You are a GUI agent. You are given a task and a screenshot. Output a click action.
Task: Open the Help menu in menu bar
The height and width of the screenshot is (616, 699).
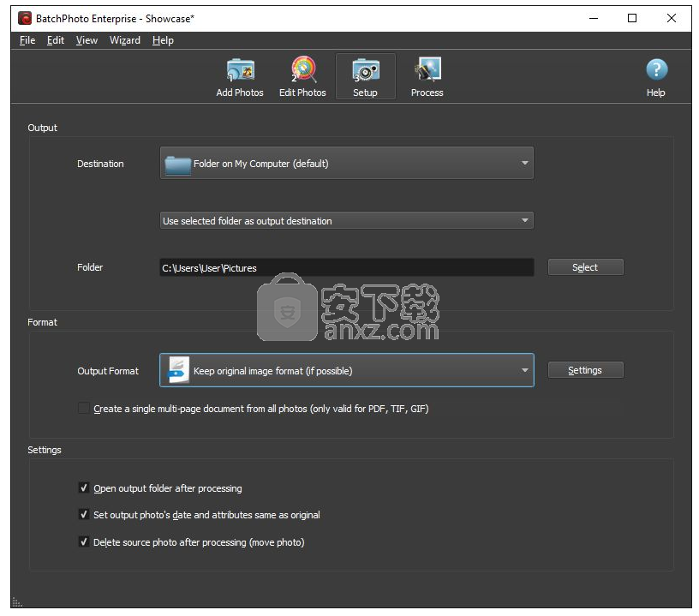(163, 40)
